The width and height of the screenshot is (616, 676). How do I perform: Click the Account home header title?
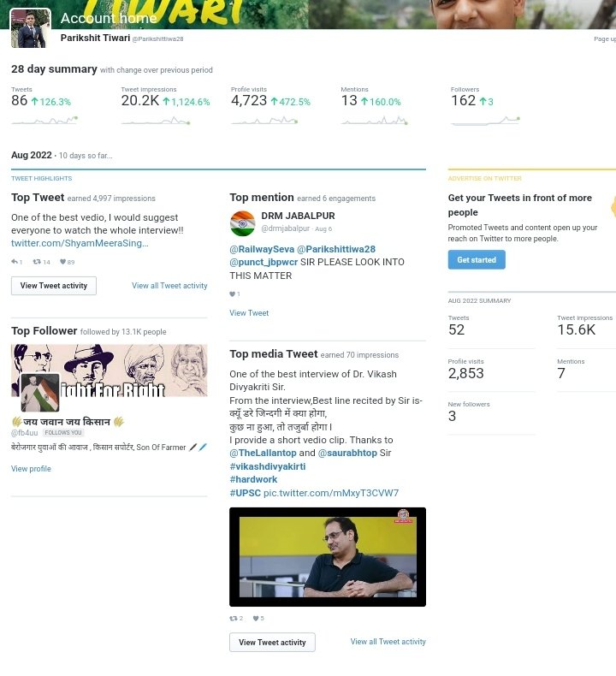[109, 18]
